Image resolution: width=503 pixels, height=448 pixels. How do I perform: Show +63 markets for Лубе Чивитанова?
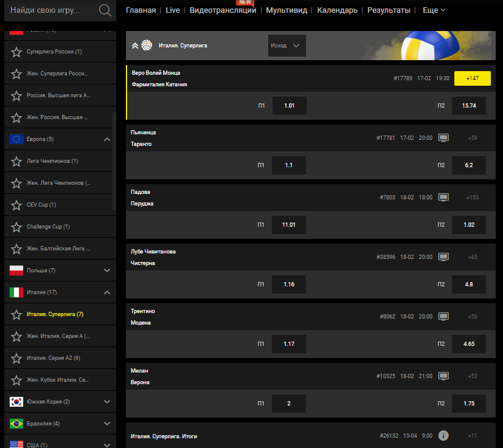(x=473, y=257)
